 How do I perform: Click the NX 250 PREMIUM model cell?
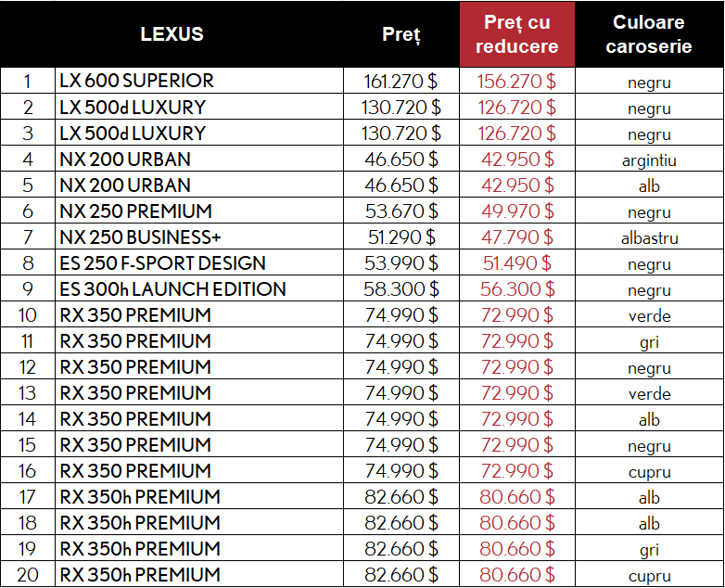(x=135, y=211)
